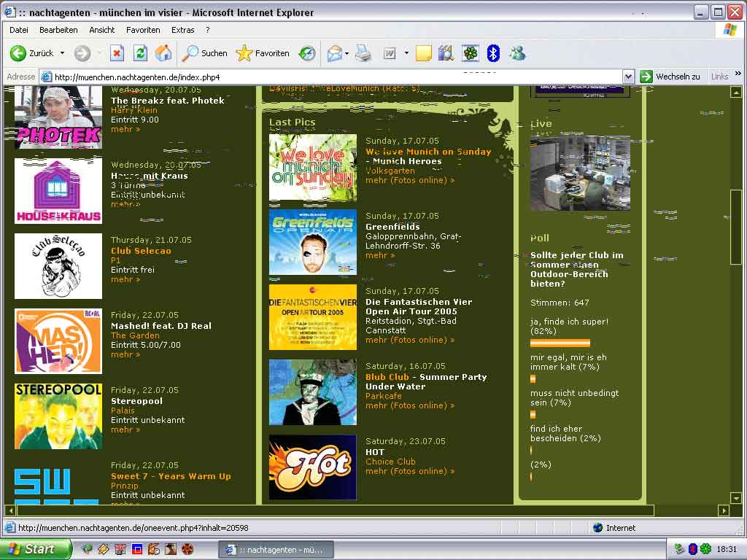Click the page icon beside the address URL

point(46,77)
